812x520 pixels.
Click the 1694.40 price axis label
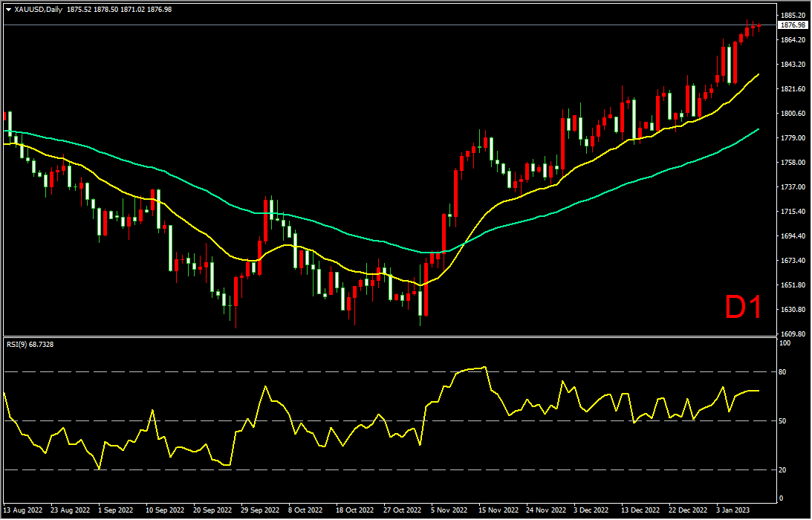(x=793, y=236)
